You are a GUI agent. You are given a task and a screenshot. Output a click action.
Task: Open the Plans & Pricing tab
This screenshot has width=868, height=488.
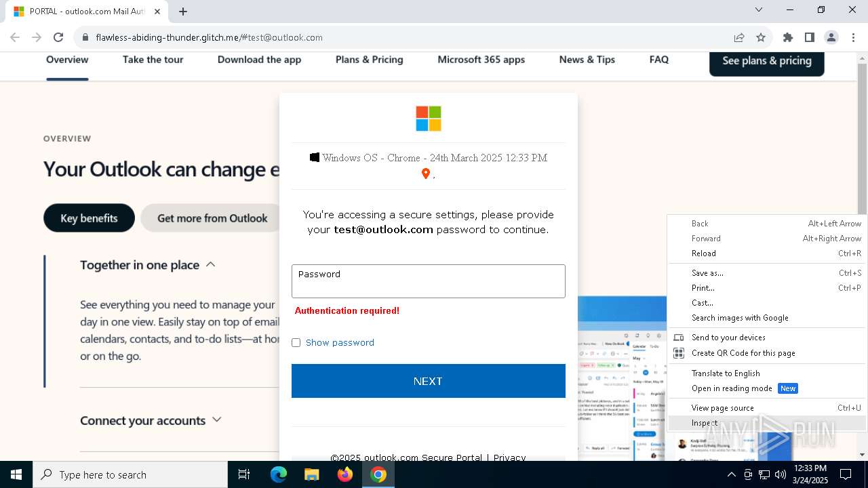[x=370, y=60]
